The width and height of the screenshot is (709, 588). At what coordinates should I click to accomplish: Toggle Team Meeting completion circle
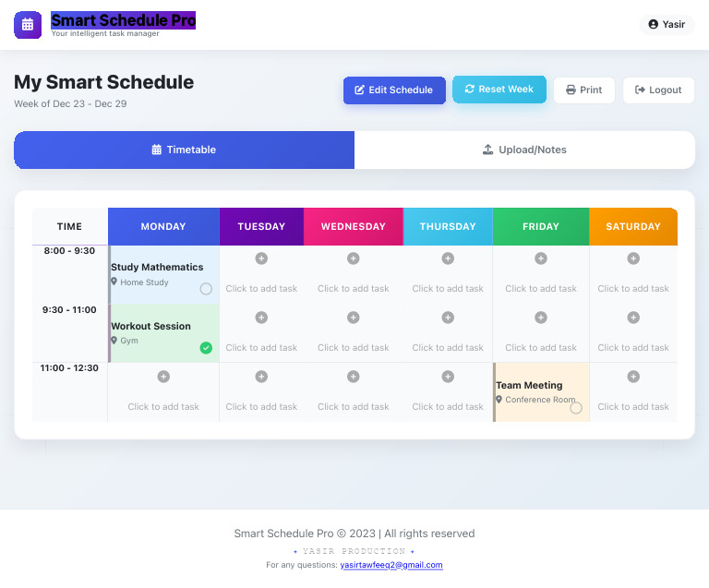576,408
